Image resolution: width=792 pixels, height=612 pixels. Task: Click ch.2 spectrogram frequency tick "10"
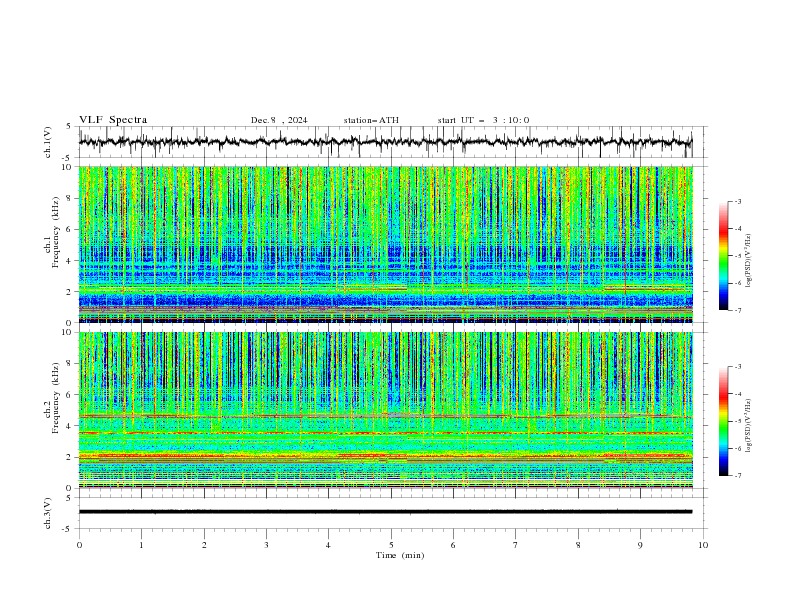tap(69, 332)
